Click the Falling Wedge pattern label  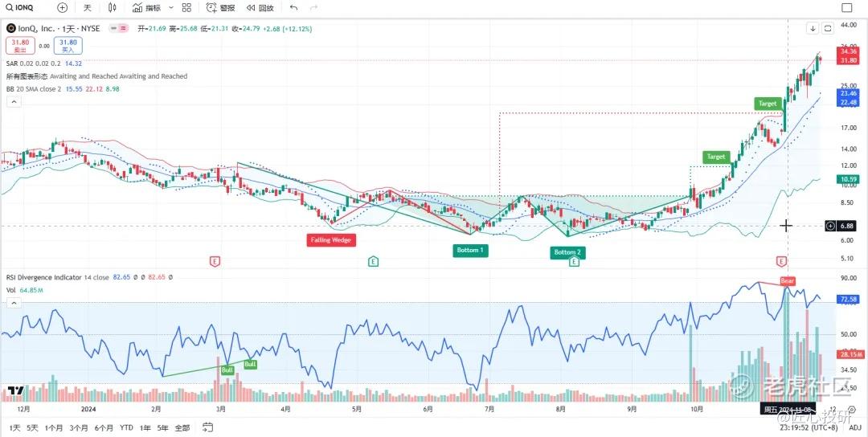(331, 240)
